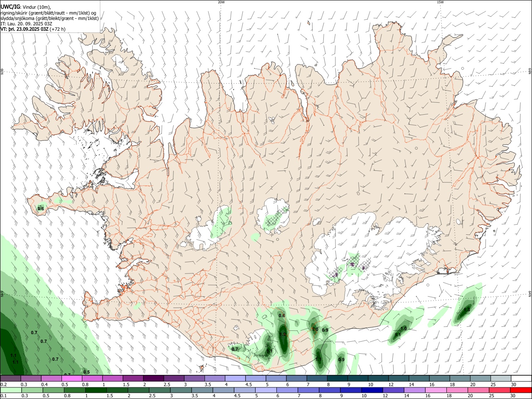Pick the rain legend swatch between 2 and 2.5
The width and height of the screenshot is (532, 399).
click(x=138, y=390)
